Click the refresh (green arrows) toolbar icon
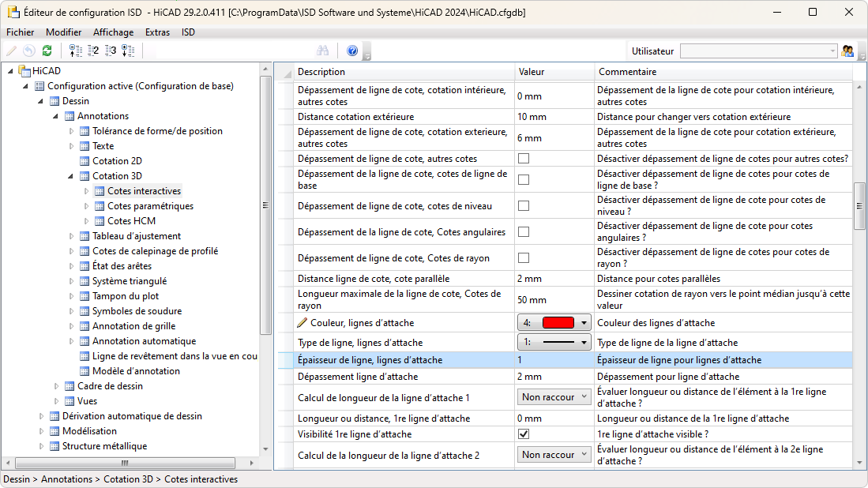The height and width of the screenshot is (488, 868). (47, 51)
